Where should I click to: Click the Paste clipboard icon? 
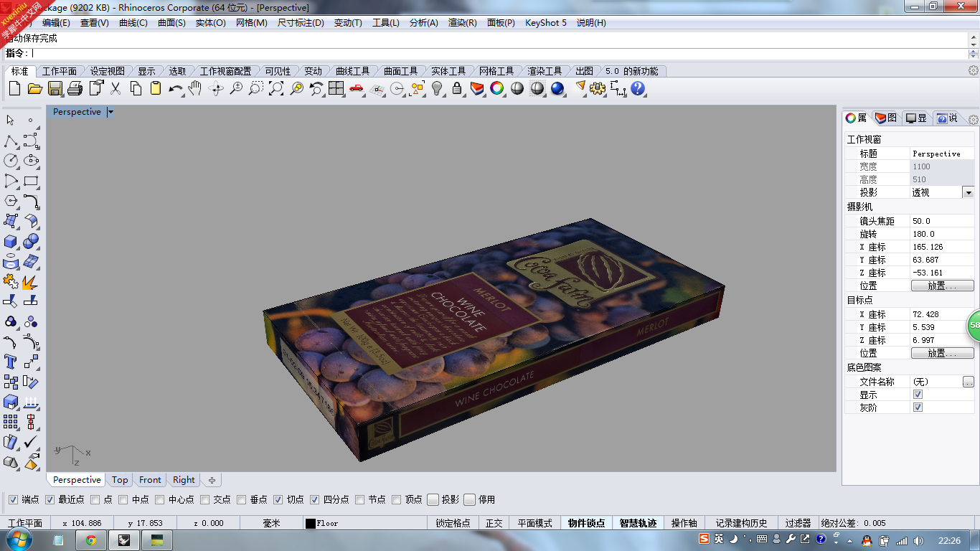coord(156,88)
